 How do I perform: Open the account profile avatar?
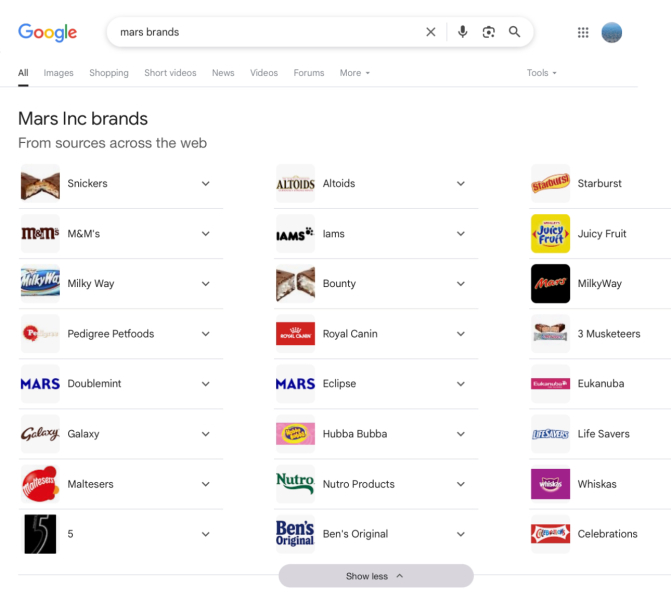coord(612,33)
